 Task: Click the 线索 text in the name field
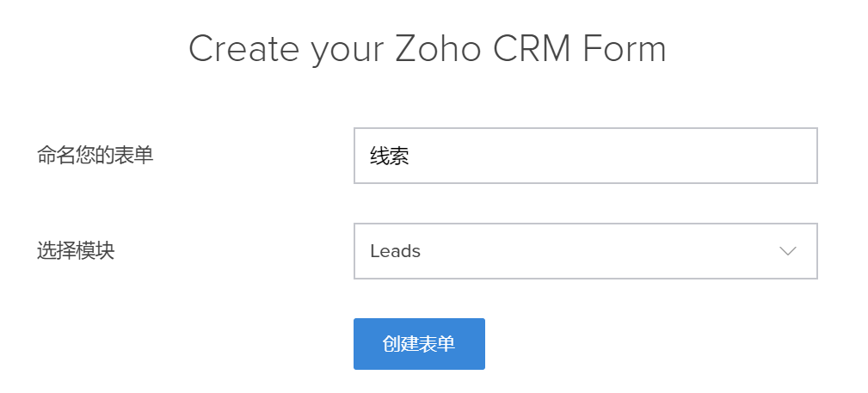389,157
